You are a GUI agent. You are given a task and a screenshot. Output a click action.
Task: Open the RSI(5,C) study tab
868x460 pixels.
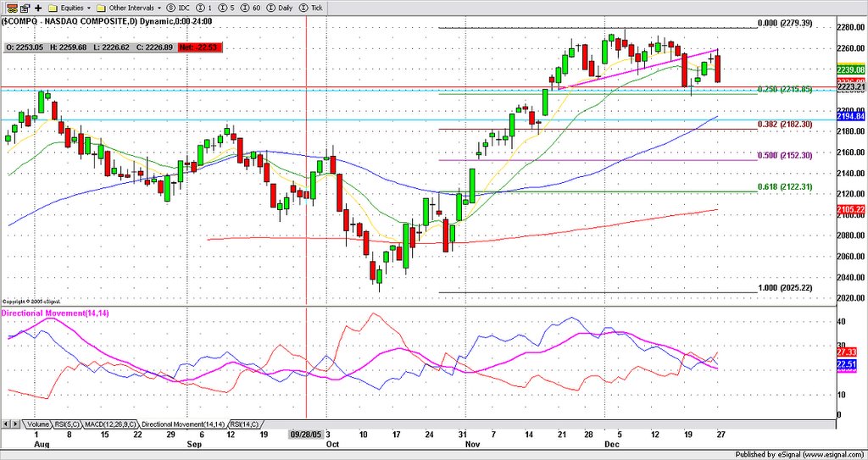click(x=66, y=424)
